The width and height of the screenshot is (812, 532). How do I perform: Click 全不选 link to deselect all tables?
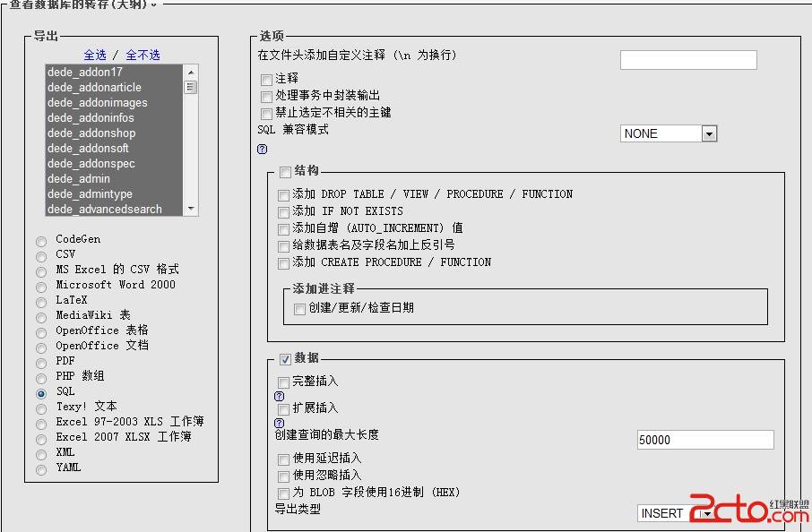point(143,55)
